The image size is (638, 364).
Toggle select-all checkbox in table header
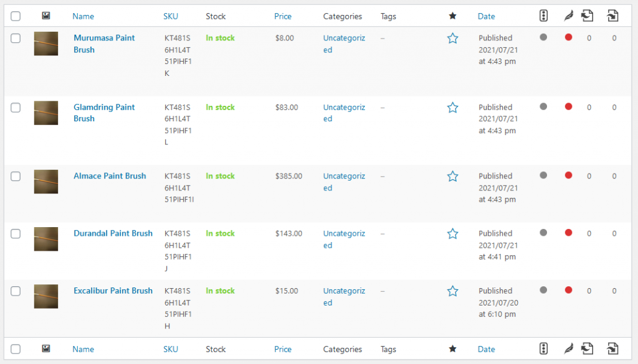pos(16,16)
